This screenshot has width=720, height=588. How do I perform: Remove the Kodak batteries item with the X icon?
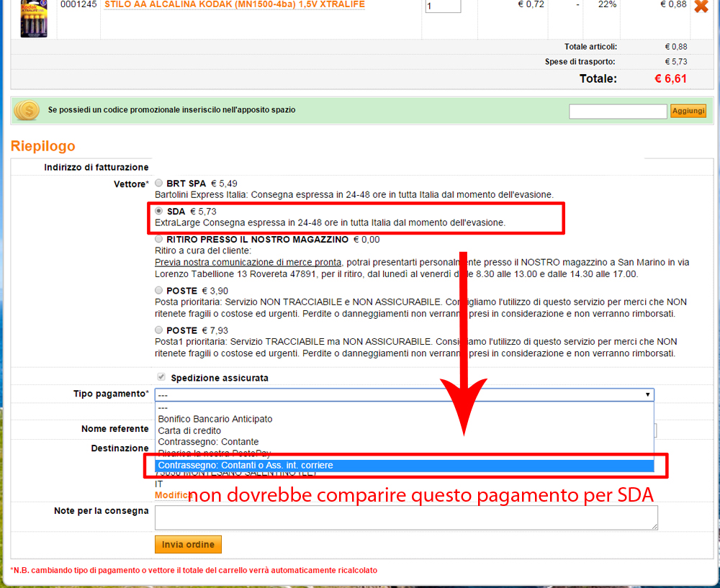tap(701, 6)
